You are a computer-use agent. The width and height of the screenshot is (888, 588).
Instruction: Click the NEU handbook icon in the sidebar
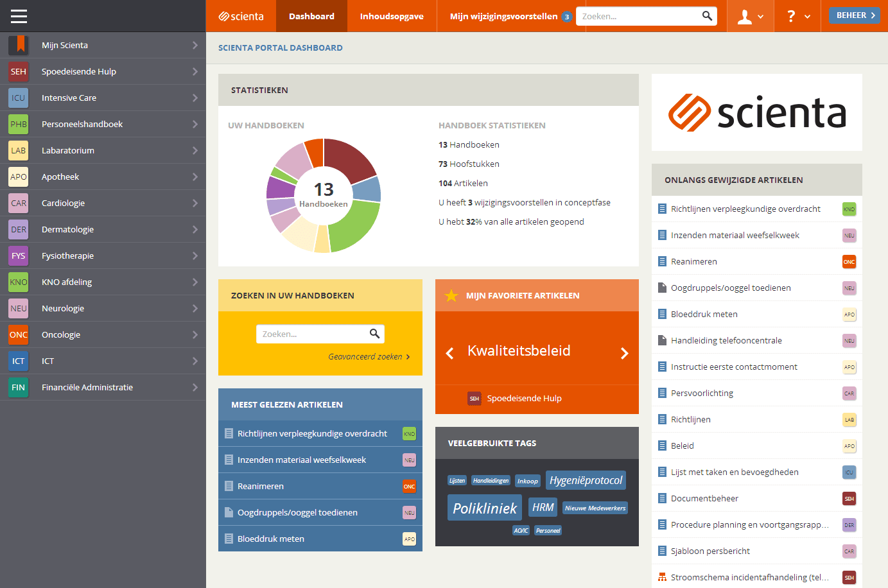point(19,308)
